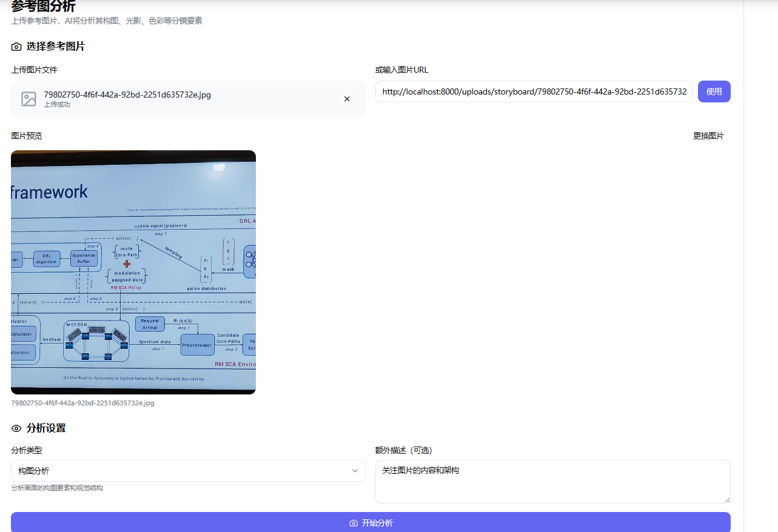Viewport: 778px width, 532px height.
Task: Click the chevron arrow in the 构图分析 select
Action: pos(355,471)
